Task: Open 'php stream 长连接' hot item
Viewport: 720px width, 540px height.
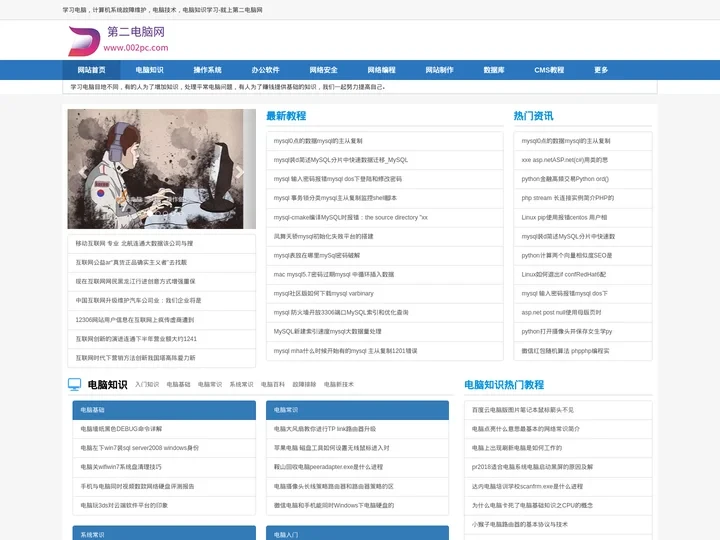Action: [x=583, y=198]
